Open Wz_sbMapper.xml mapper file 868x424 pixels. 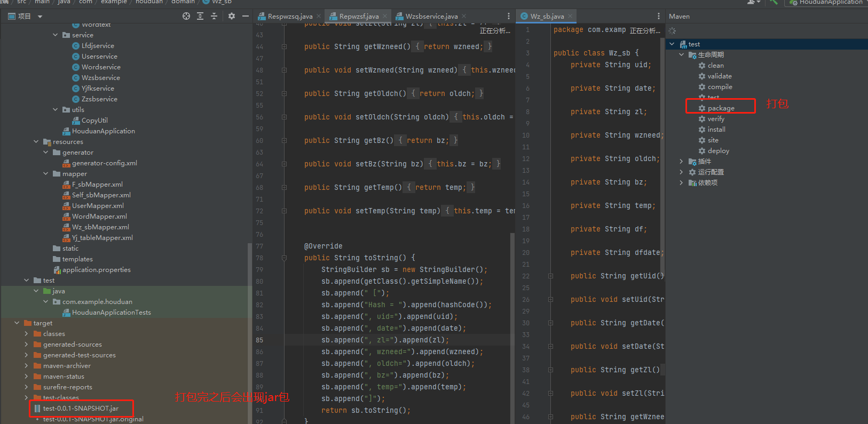pos(96,227)
